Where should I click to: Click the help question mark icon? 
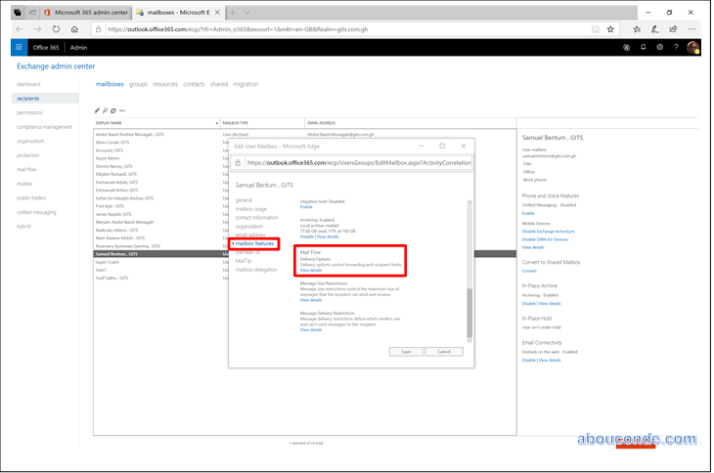[675, 47]
